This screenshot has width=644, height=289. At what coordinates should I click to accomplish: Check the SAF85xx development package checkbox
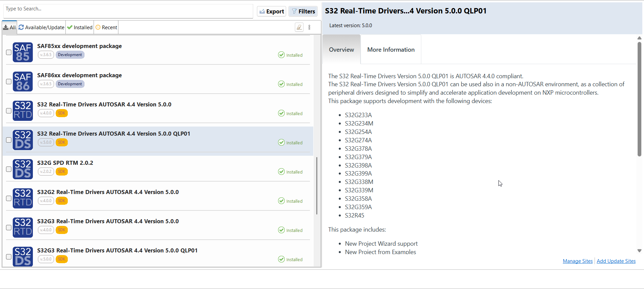[x=9, y=52]
